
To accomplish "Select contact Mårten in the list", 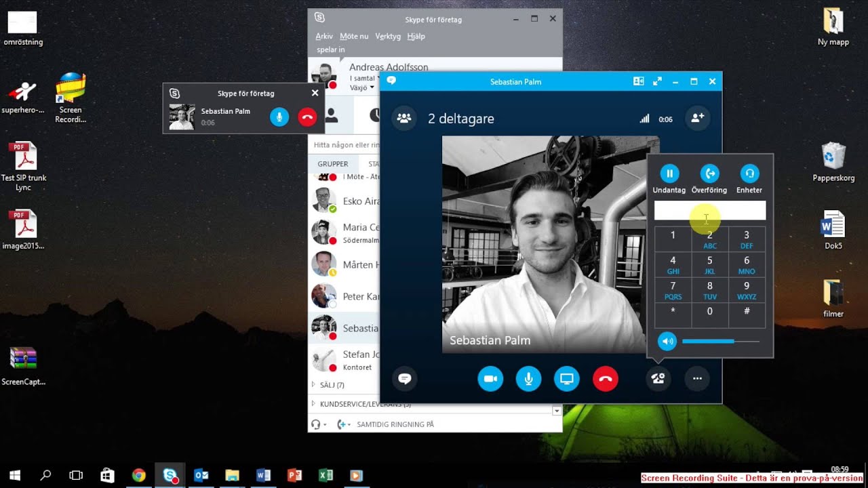I will click(x=344, y=264).
